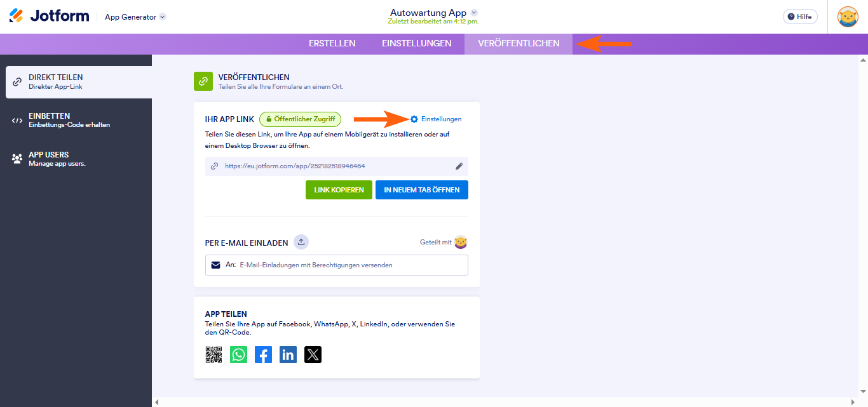The image size is (868, 407).
Task: Click the envelope icon in invite field
Action: [216, 265]
